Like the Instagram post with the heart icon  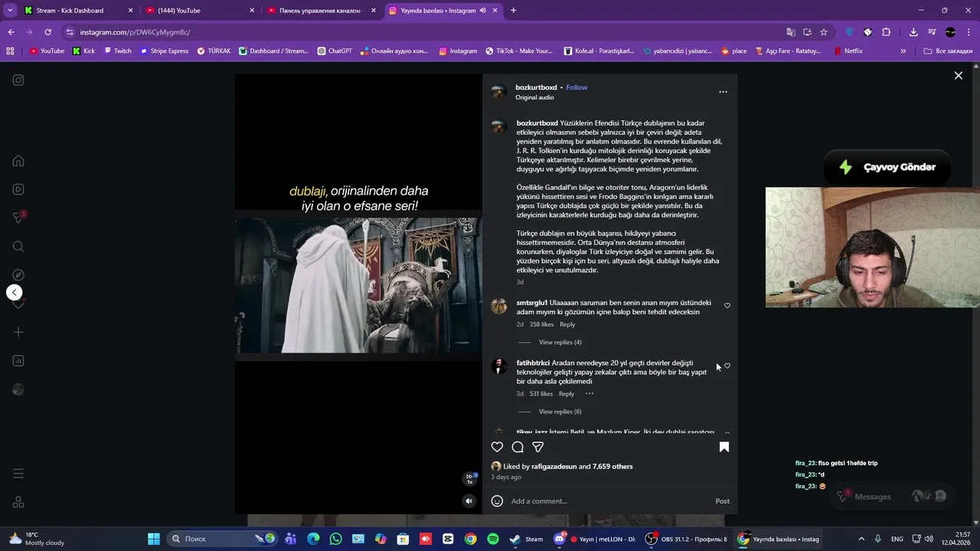pyautogui.click(x=497, y=447)
